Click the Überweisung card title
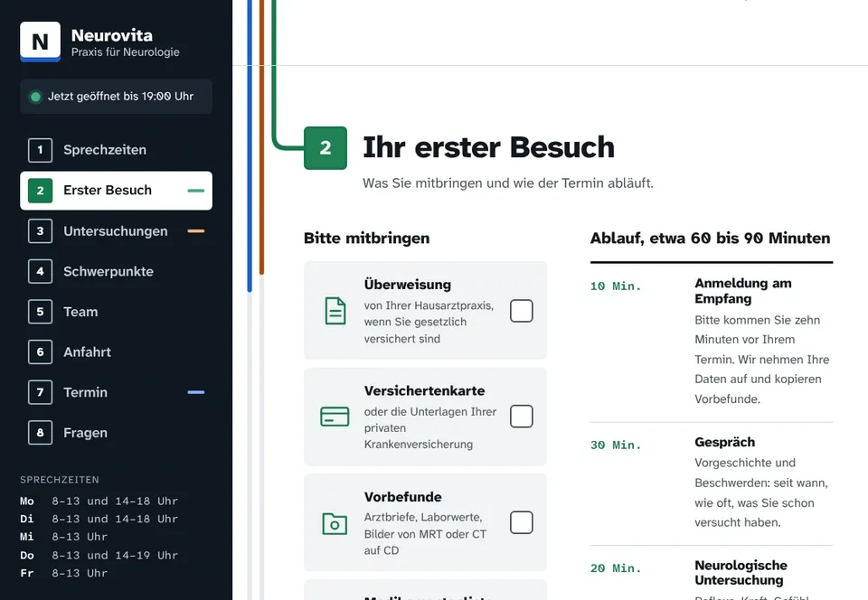 (408, 285)
